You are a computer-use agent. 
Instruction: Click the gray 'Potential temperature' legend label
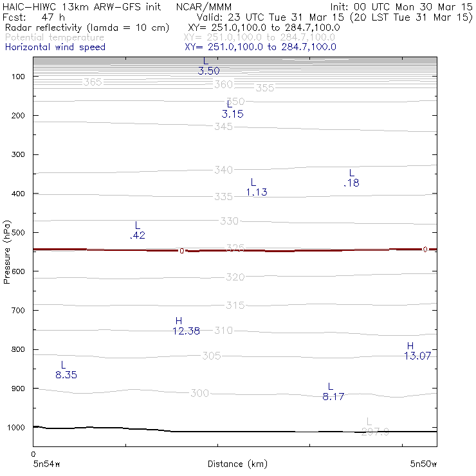click(x=55, y=37)
